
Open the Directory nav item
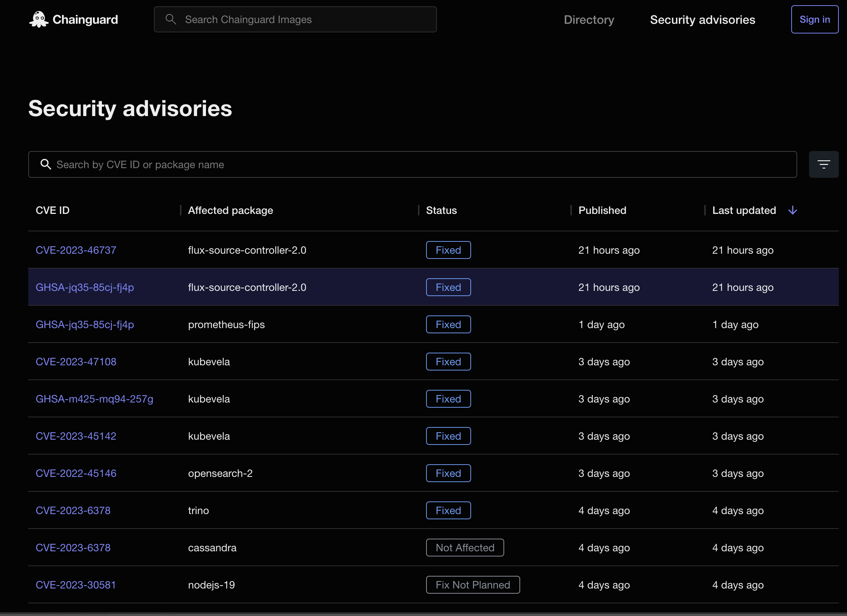589,19
